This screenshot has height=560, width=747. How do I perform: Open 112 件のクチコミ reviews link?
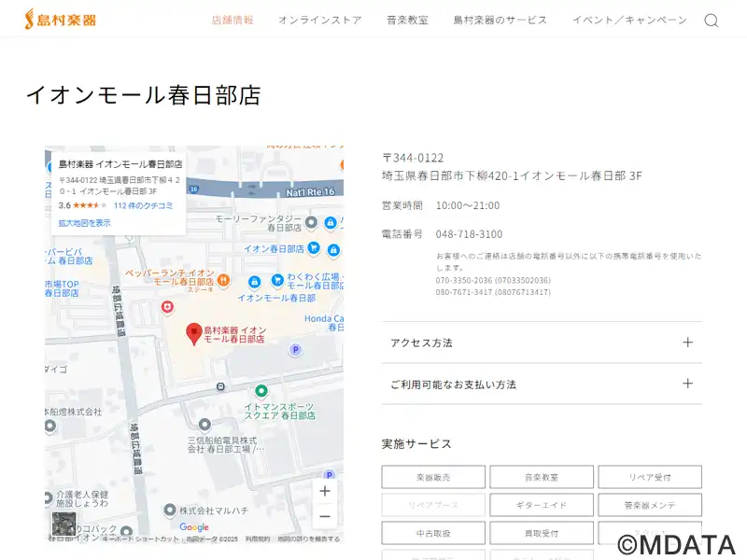coord(143,205)
